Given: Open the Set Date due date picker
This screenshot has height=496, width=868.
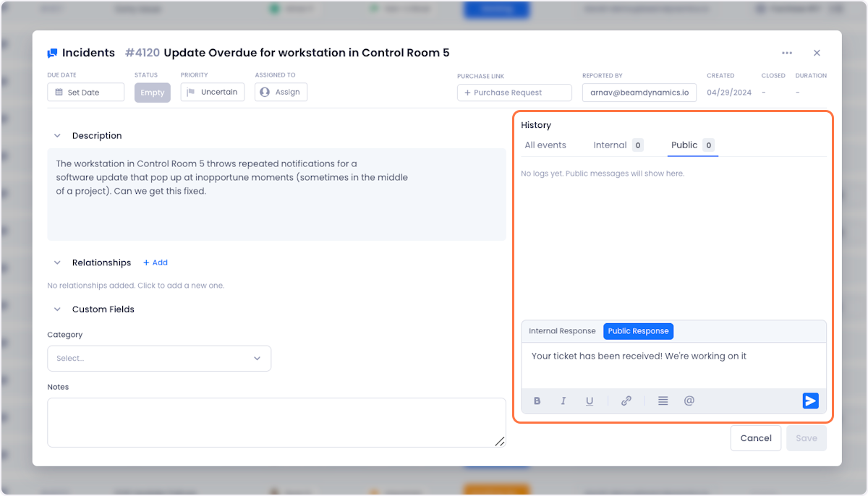Looking at the screenshot, I should (86, 93).
